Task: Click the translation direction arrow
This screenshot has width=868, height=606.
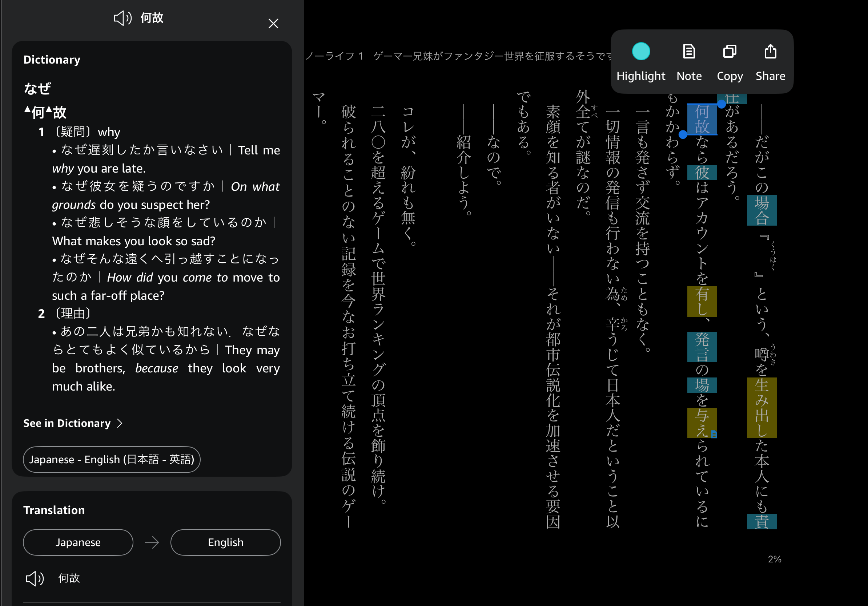Action: point(152,542)
